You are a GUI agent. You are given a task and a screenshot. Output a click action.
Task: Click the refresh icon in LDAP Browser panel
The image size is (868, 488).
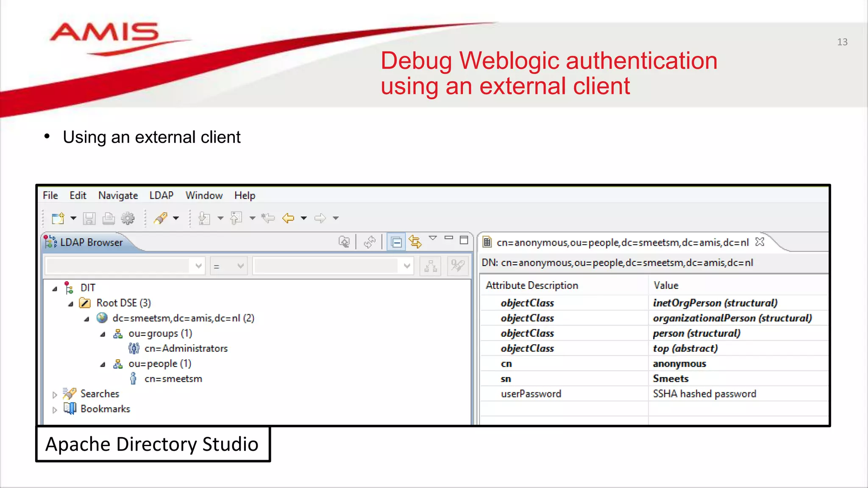[370, 242]
